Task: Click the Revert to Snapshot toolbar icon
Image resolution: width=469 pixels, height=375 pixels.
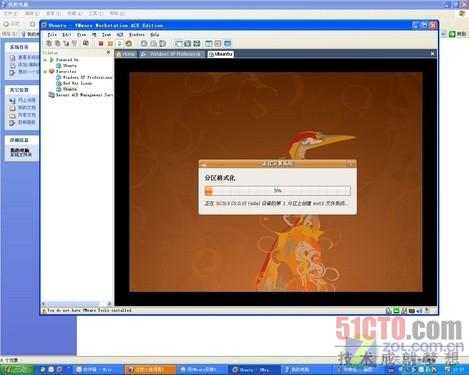Action: (153, 44)
